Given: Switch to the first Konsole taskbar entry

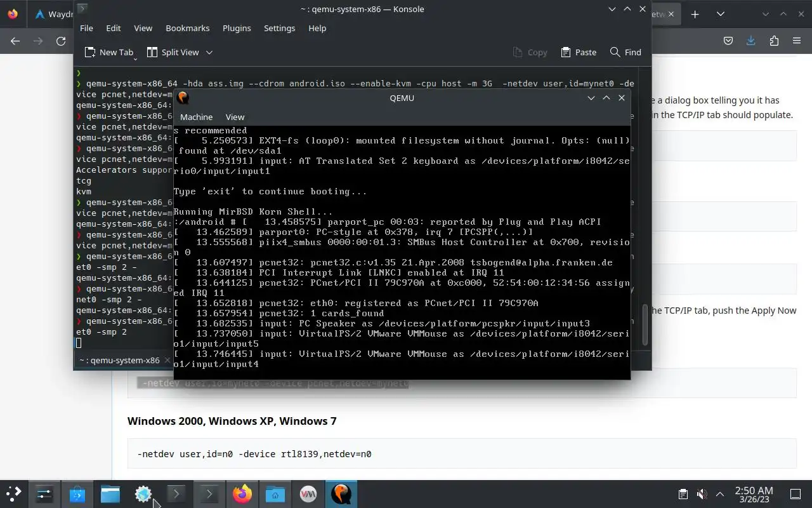Looking at the screenshot, I should [x=176, y=493].
